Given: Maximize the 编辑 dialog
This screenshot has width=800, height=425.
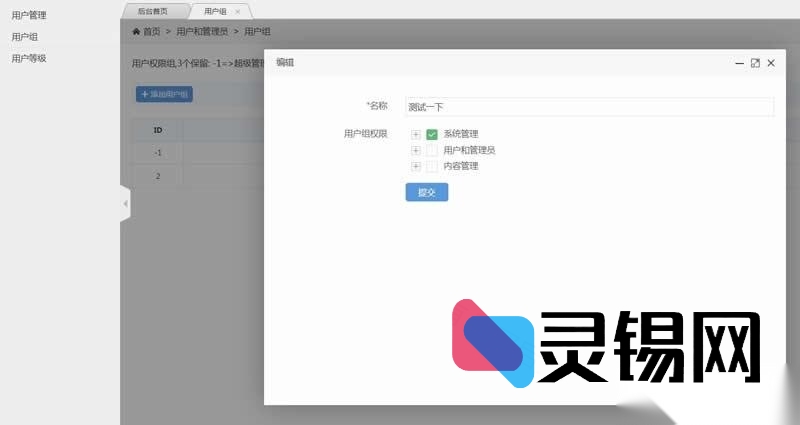Looking at the screenshot, I should (x=755, y=63).
